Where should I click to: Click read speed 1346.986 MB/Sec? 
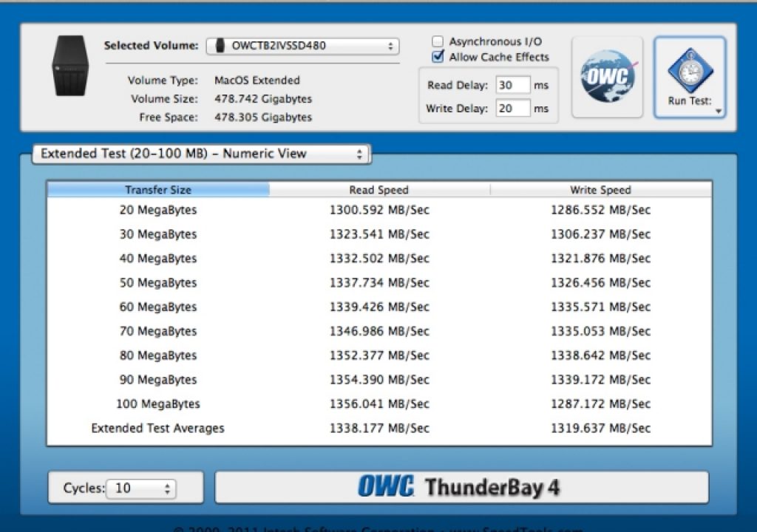tap(379, 331)
